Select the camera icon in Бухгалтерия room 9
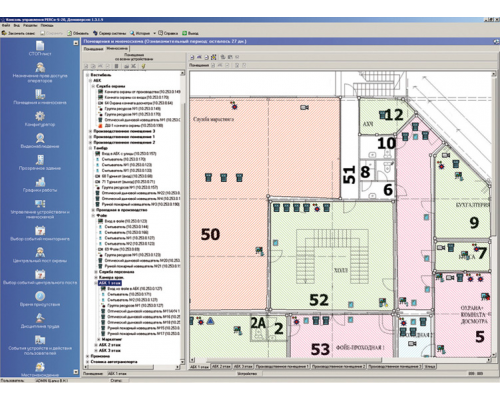The width and height of the screenshot is (500, 400). point(446,155)
